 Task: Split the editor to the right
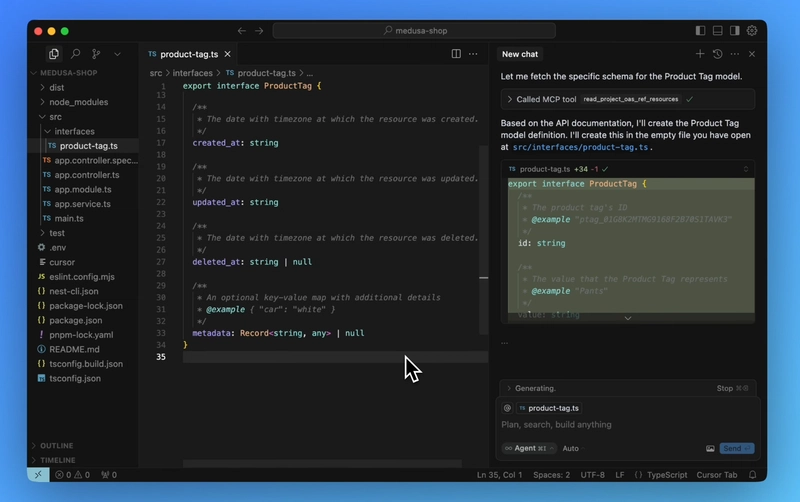click(456, 54)
